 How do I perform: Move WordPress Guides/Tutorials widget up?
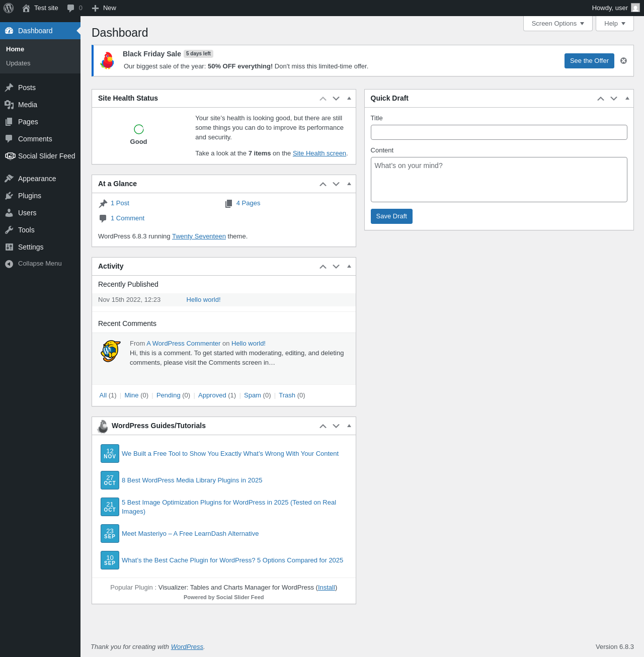tap(323, 426)
